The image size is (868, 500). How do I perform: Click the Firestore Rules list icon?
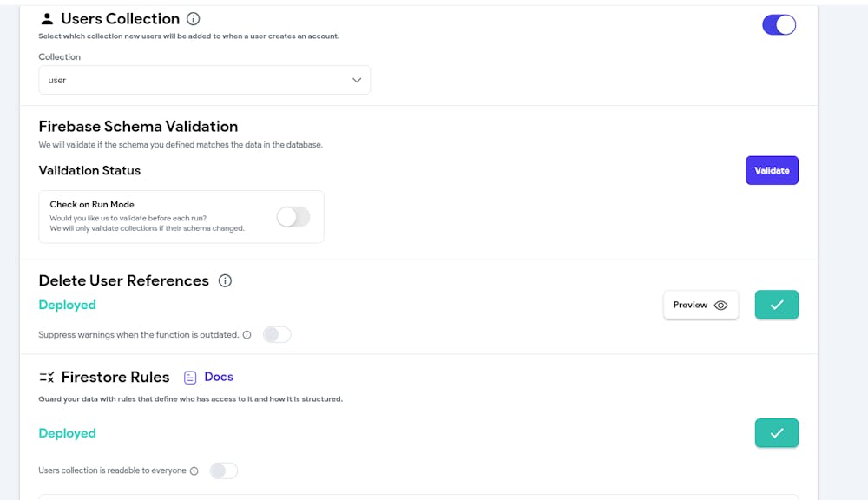47,377
